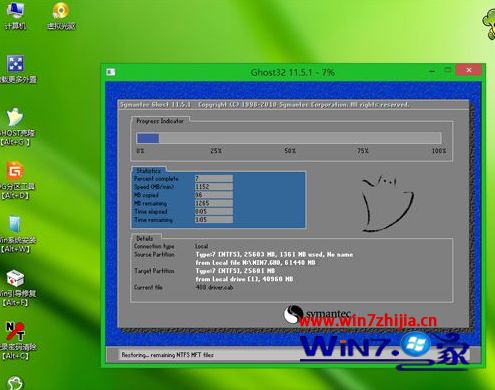This screenshot has width=495, height=390.
Task: Click the 'Target Partition' label
Action: pyautogui.click(x=154, y=271)
